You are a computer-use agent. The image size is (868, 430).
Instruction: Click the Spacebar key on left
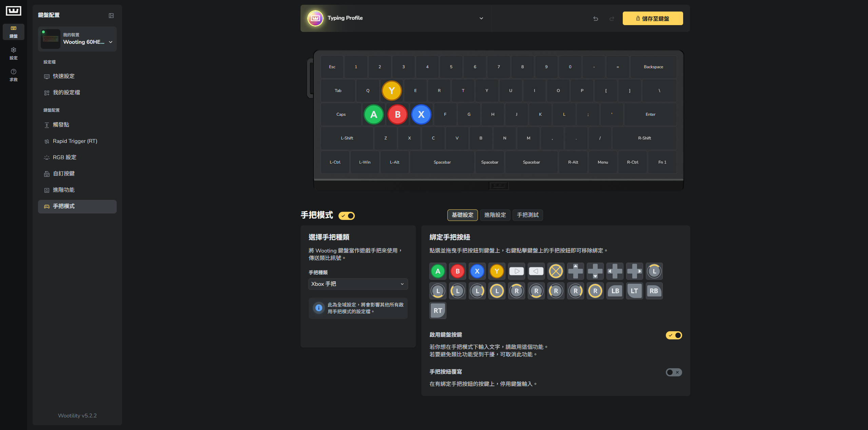point(442,162)
